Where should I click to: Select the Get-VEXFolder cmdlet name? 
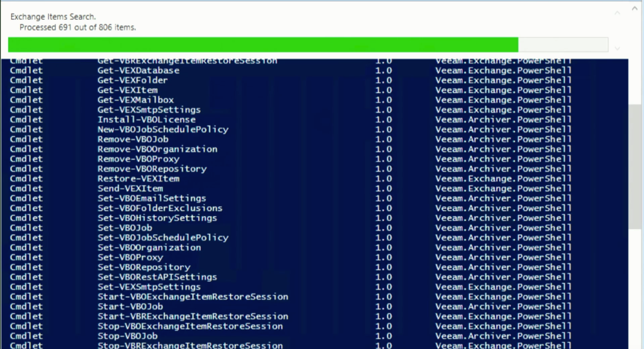point(133,81)
